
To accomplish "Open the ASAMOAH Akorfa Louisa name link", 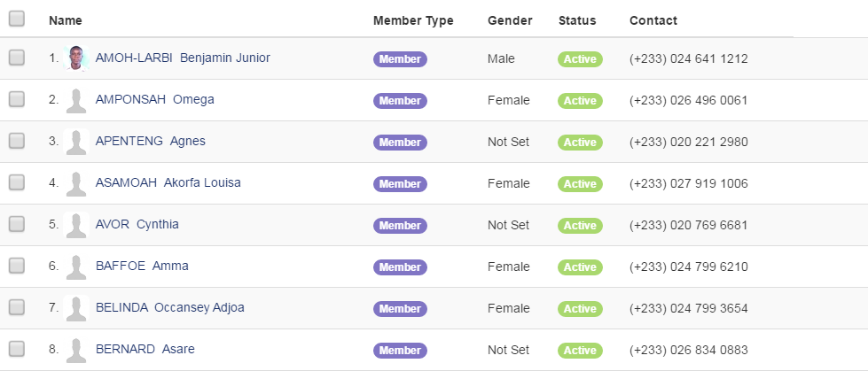I will [168, 182].
